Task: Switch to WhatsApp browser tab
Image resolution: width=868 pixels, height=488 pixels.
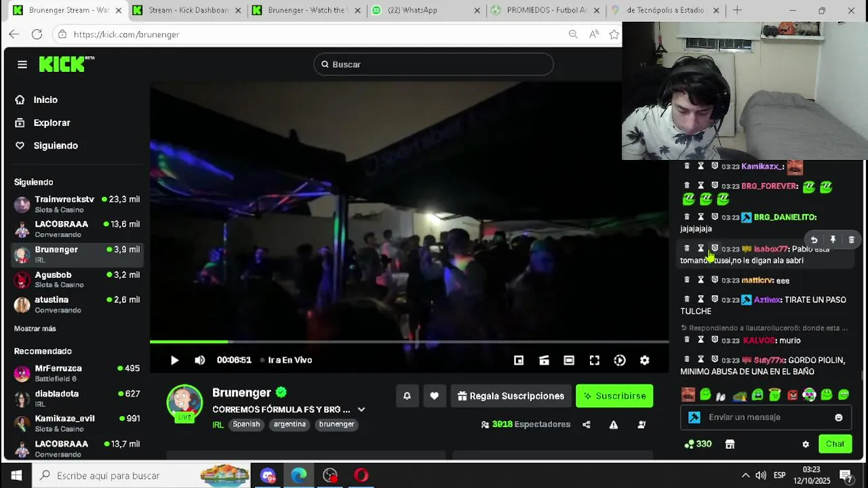Action: tap(425, 10)
